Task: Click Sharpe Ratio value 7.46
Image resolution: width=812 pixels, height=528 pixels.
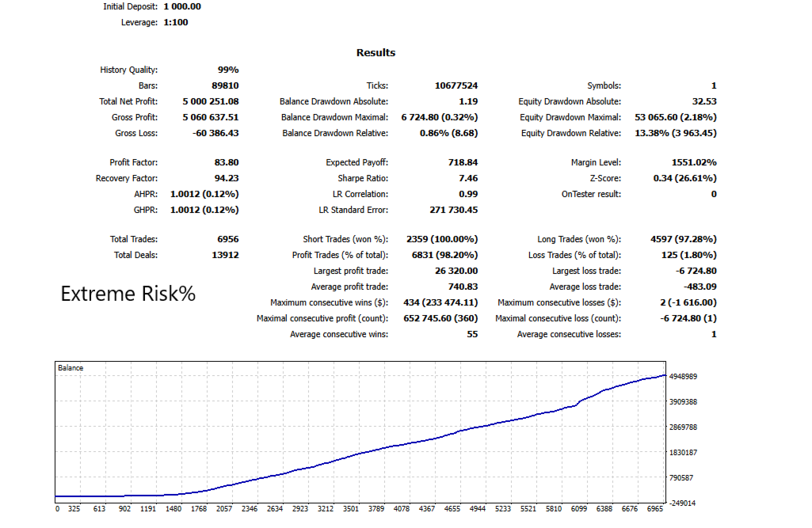Action: [x=468, y=178]
